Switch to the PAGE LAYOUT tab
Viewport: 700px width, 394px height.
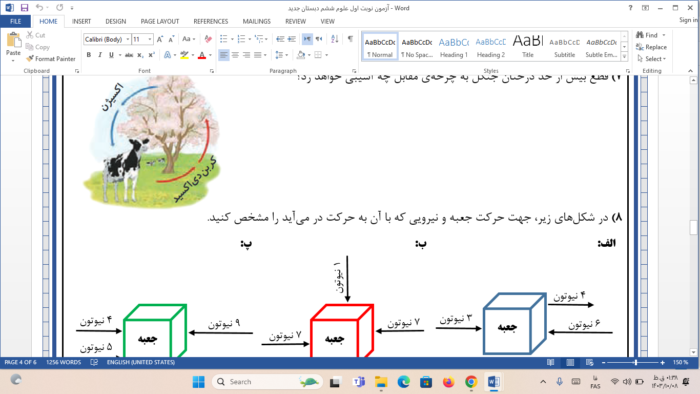[159, 21]
